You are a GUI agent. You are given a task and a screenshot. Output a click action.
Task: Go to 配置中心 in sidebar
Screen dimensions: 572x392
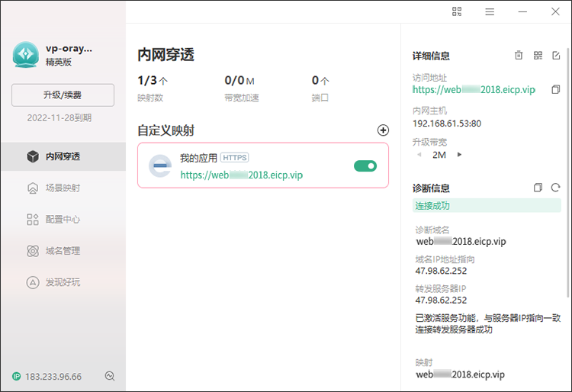[x=63, y=220]
